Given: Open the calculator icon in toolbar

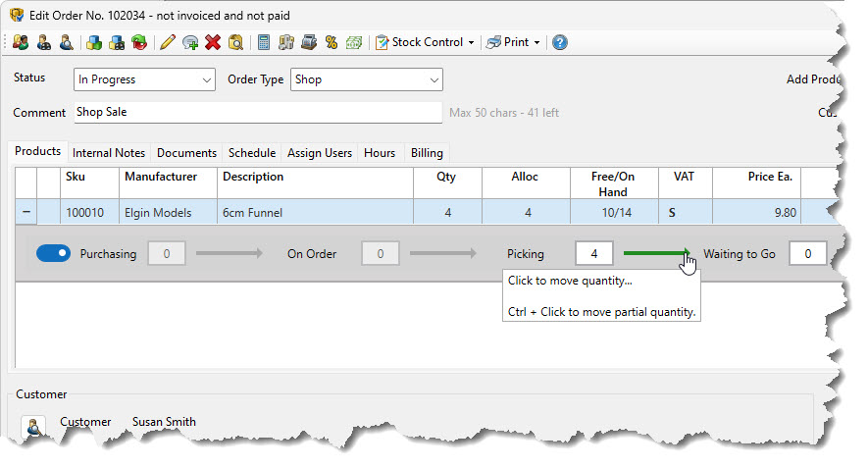Looking at the screenshot, I should coord(263,42).
